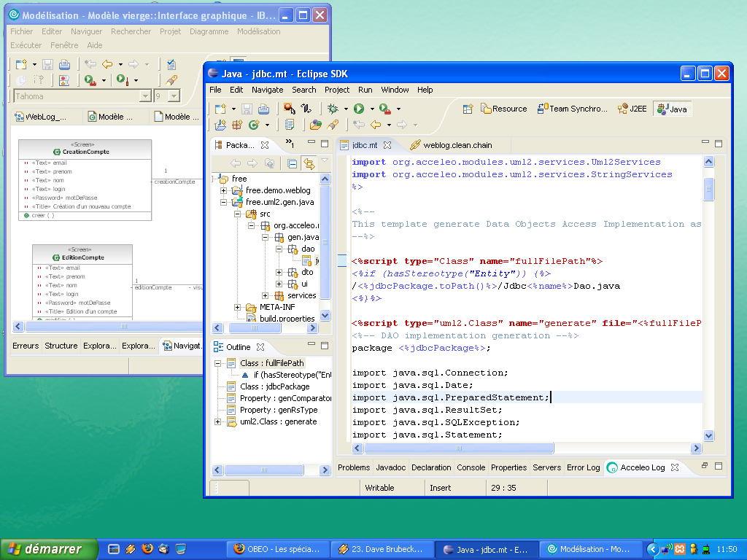
Task: Expand the free.demo.weblog project node
Action: click(x=224, y=190)
